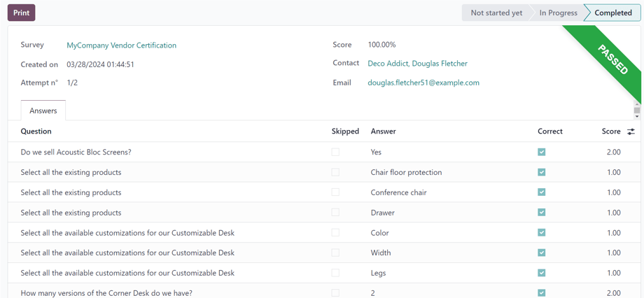Sort by the Answer column header

click(384, 132)
